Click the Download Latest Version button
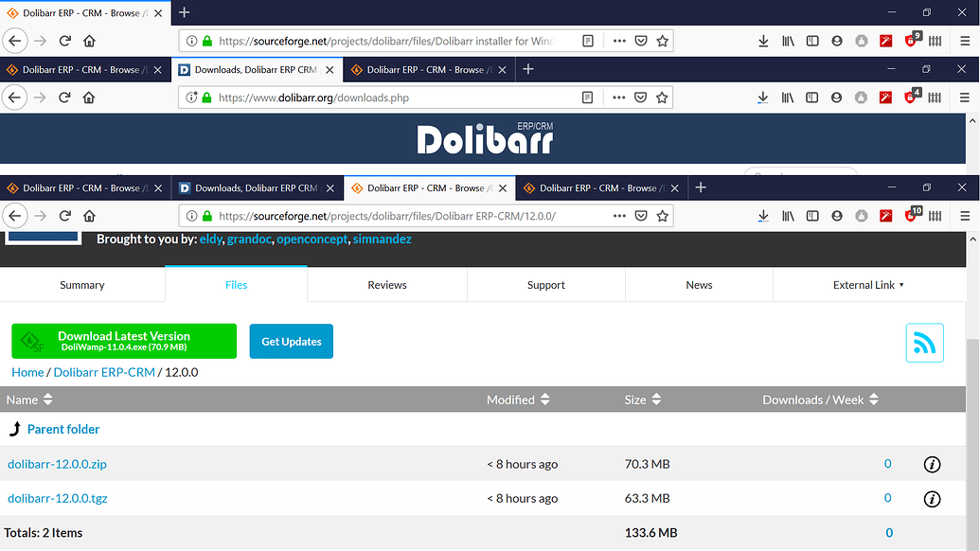The width and height of the screenshot is (980, 551). pyautogui.click(x=123, y=341)
